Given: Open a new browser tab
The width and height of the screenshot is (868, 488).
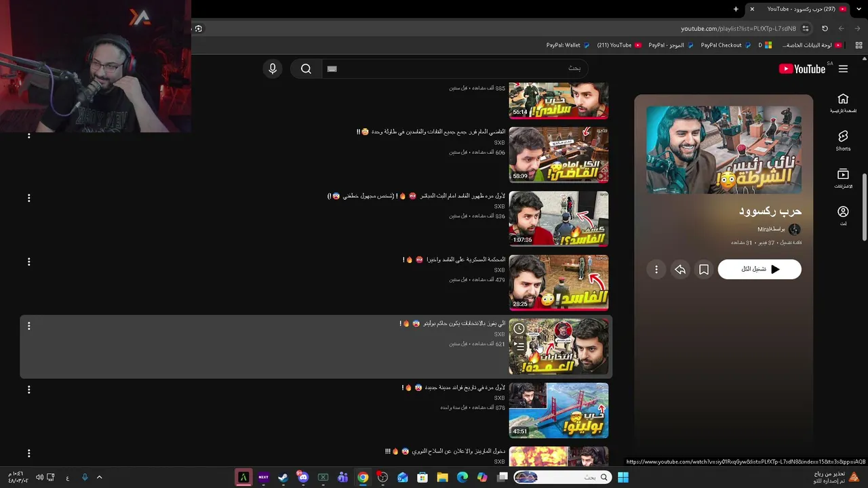Looking at the screenshot, I should point(736,9).
